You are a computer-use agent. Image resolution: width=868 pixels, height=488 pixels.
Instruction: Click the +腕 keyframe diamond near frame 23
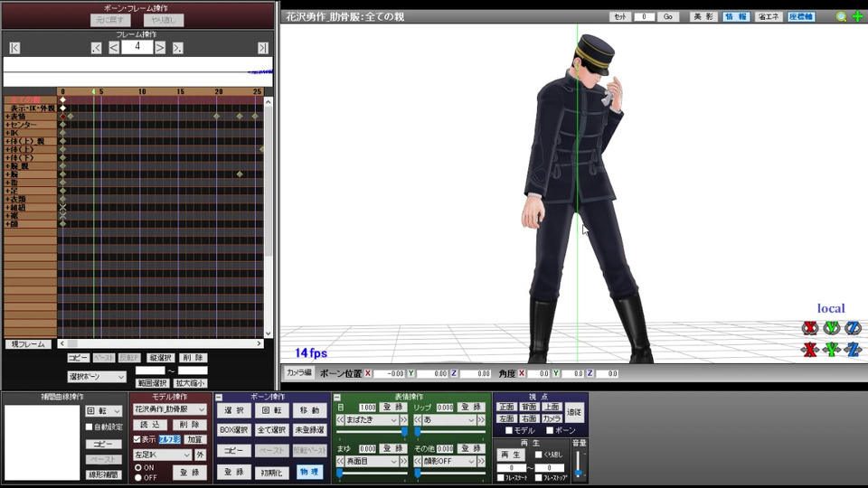click(240, 174)
